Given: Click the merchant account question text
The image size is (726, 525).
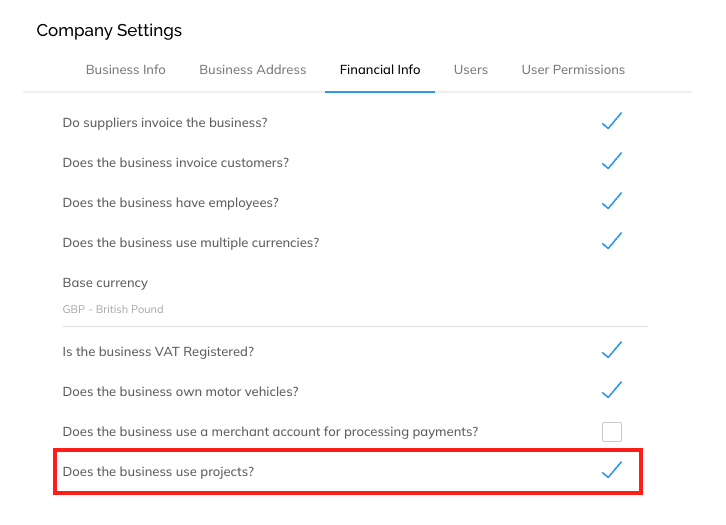Looking at the screenshot, I should [x=270, y=431].
